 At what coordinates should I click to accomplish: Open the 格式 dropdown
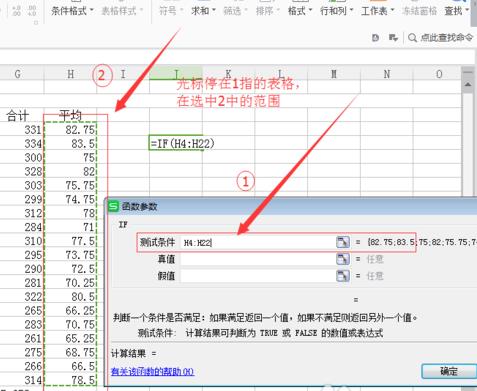click(x=300, y=11)
